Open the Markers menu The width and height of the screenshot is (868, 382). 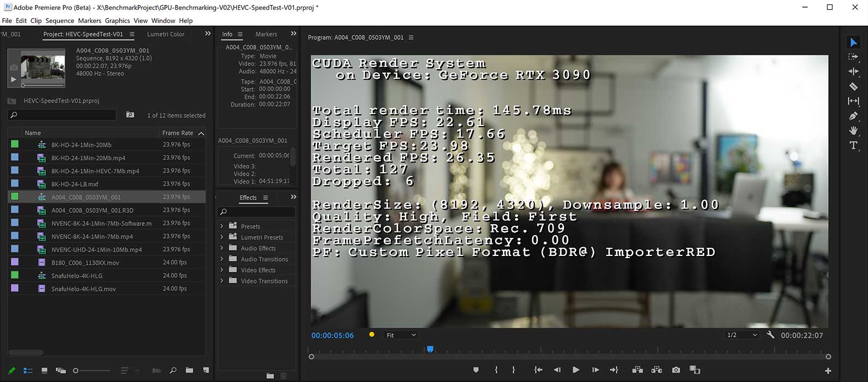pyautogui.click(x=90, y=21)
